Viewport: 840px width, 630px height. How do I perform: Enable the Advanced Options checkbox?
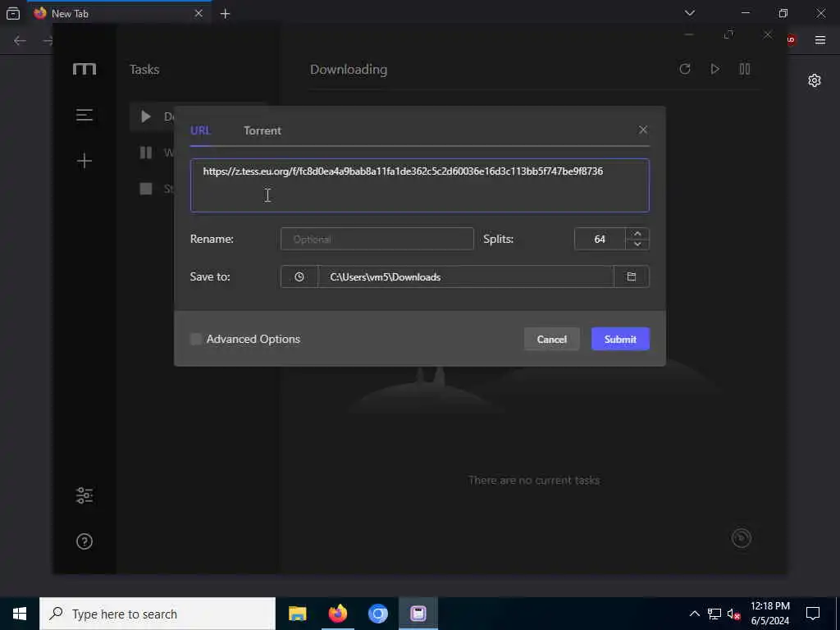(196, 339)
